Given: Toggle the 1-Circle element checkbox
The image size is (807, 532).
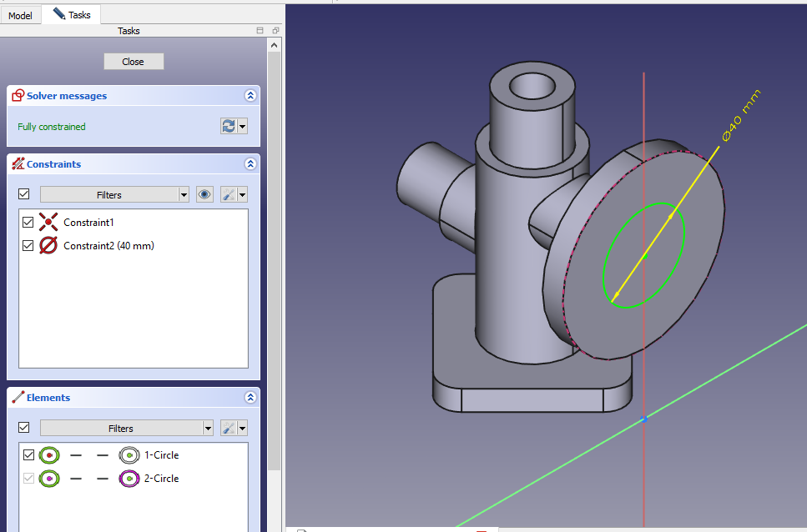Looking at the screenshot, I should click(28, 455).
